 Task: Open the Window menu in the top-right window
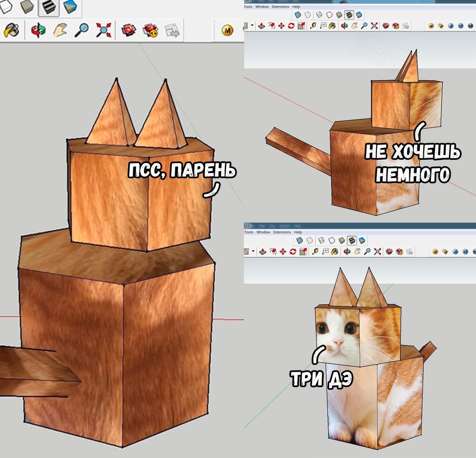coord(262,7)
